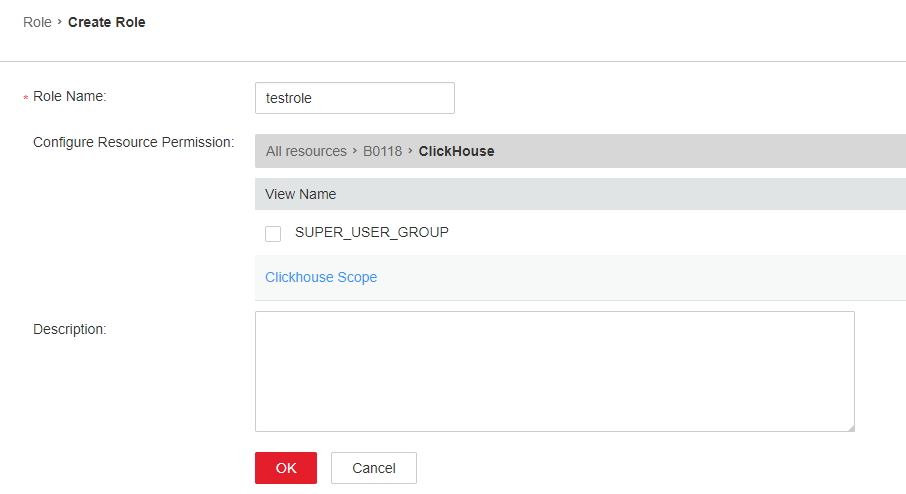This screenshot has width=906, height=494.
Task: Go back to the Role breadcrumb
Action: pyautogui.click(x=37, y=22)
